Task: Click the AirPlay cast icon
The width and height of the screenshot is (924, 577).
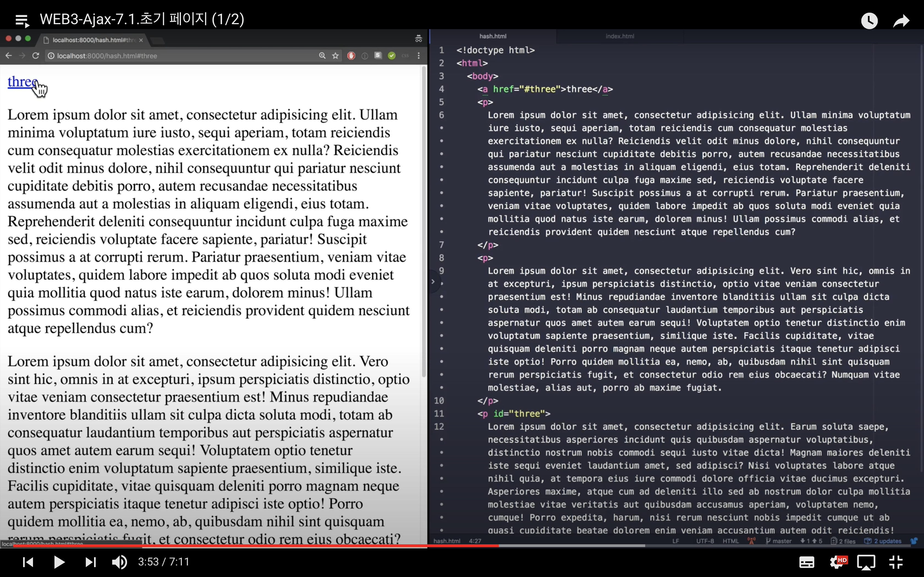Action: pyautogui.click(x=866, y=562)
